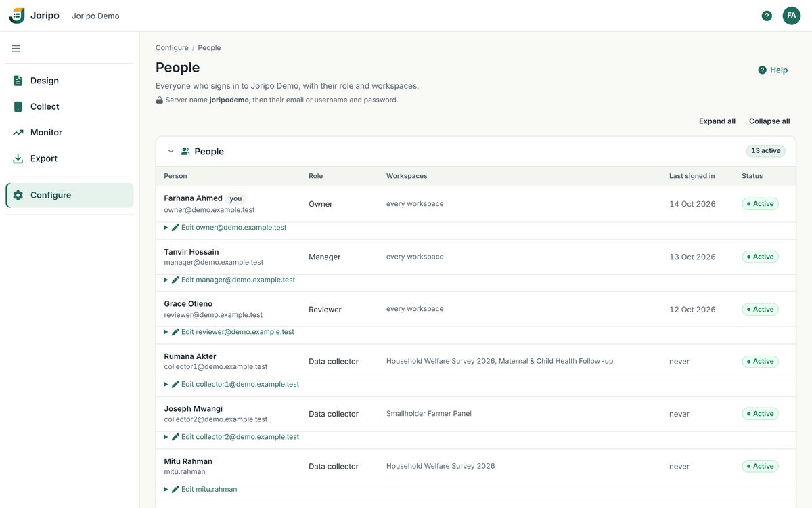Viewport: 812px width, 508px height.
Task: Click the pencil icon for owner@demo.example.test
Action: (x=175, y=228)
